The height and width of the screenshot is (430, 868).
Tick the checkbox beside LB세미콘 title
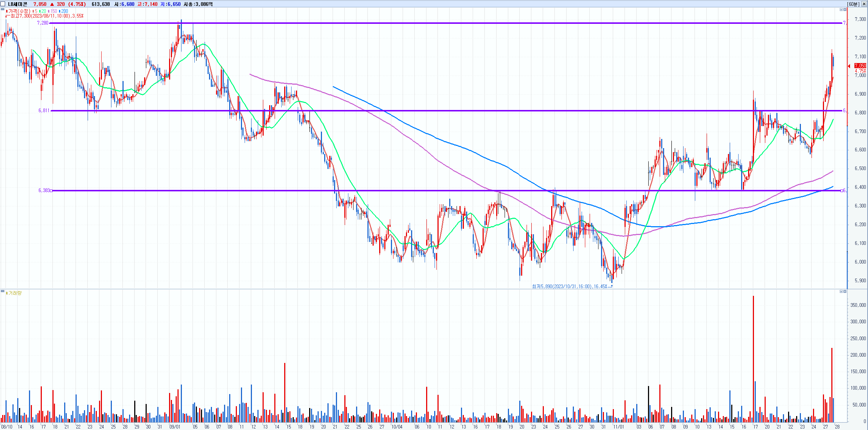pos(3,4)
